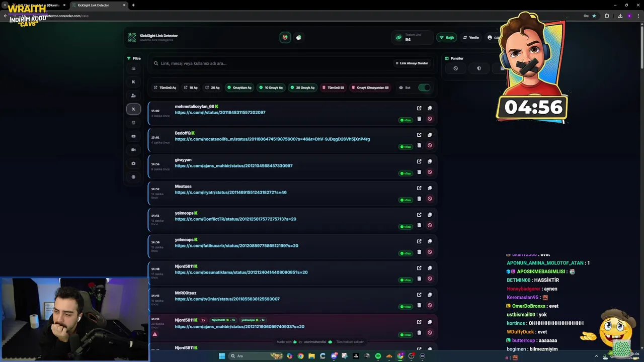Open the iryatr status link
Screen dimensions: 644x362
coord(230,192)
